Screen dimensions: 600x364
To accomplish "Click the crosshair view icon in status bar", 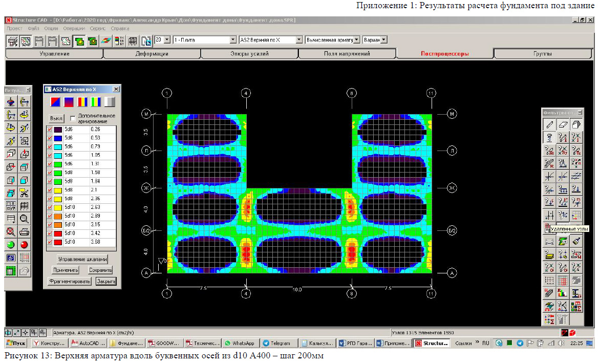I will click(26, 332).
